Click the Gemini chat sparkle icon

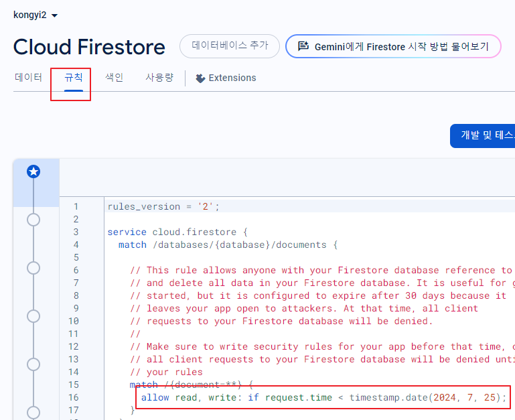point(303,46)
